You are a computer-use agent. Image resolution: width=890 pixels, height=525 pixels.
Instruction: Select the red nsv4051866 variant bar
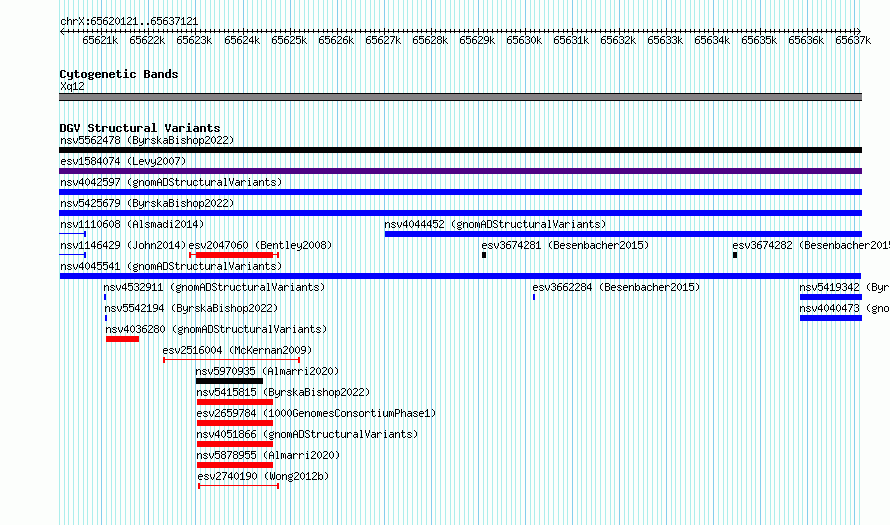[x=235, y=444]
